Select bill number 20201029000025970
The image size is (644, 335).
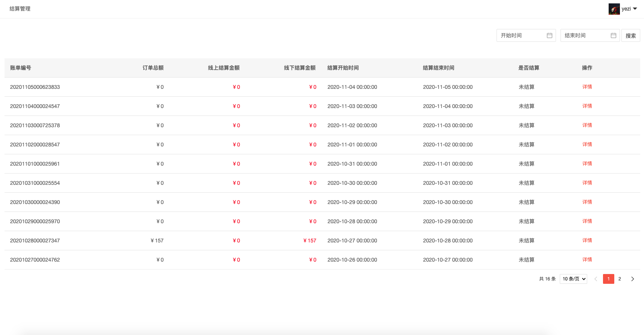35,221
